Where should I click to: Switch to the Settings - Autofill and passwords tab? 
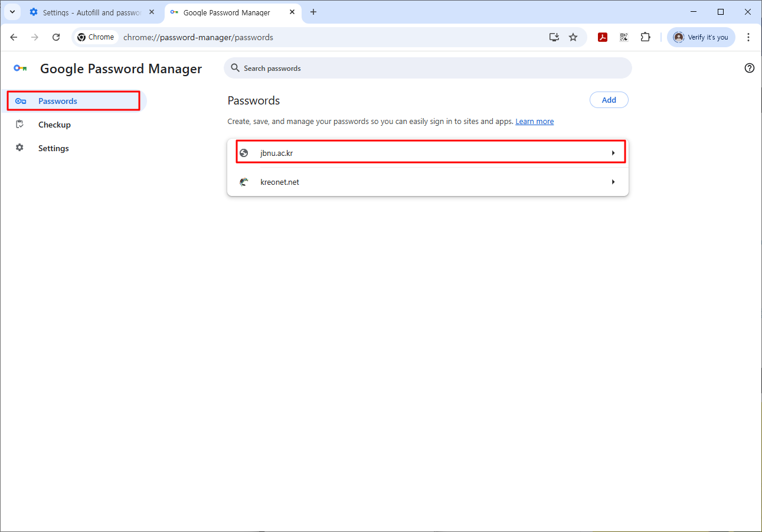click(x=93, y=12)
